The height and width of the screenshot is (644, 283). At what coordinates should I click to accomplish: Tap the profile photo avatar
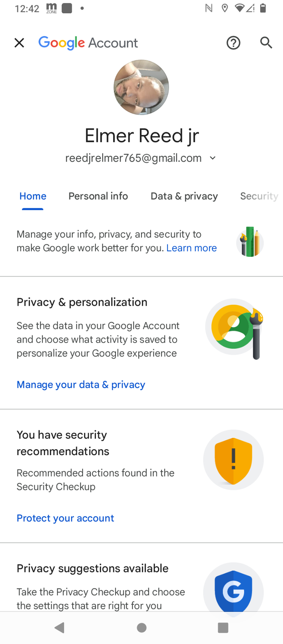[x=141, y=87]
